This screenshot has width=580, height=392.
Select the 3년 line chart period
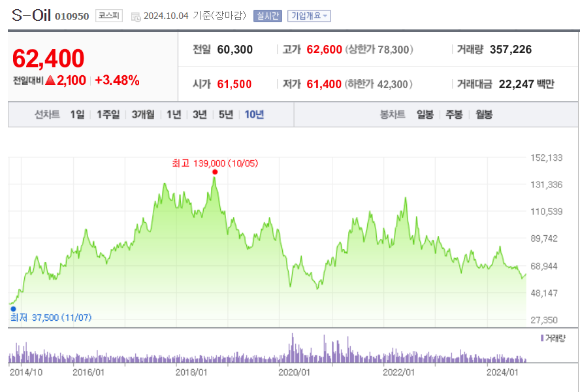tap(199, 114)
